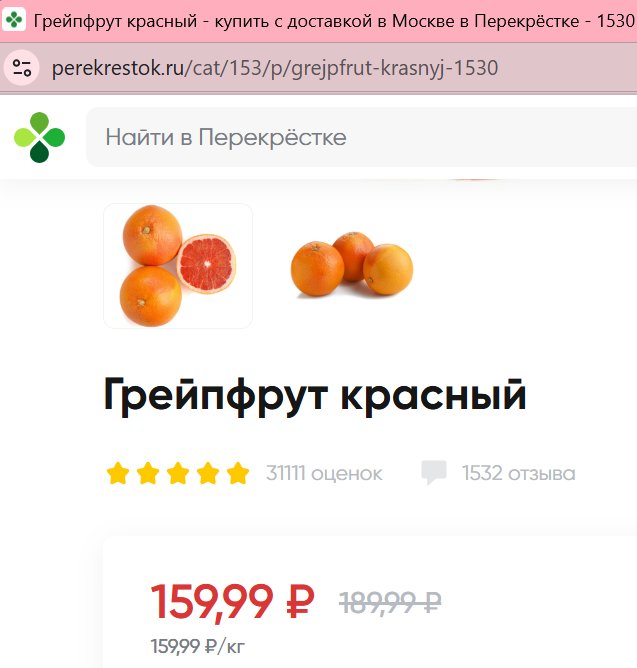Select the second rating star
The height and width of the screenshot is (668, 637).
pos(148,473)
